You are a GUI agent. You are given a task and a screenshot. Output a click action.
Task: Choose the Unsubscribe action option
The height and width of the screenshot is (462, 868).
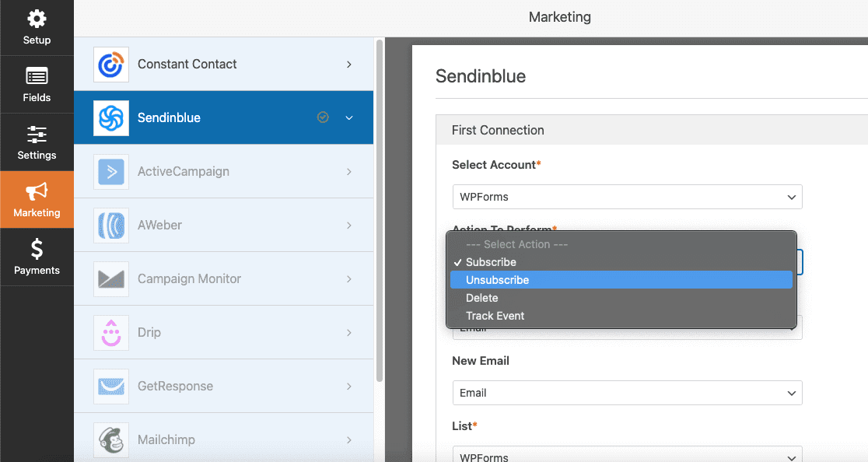(621, 280)
